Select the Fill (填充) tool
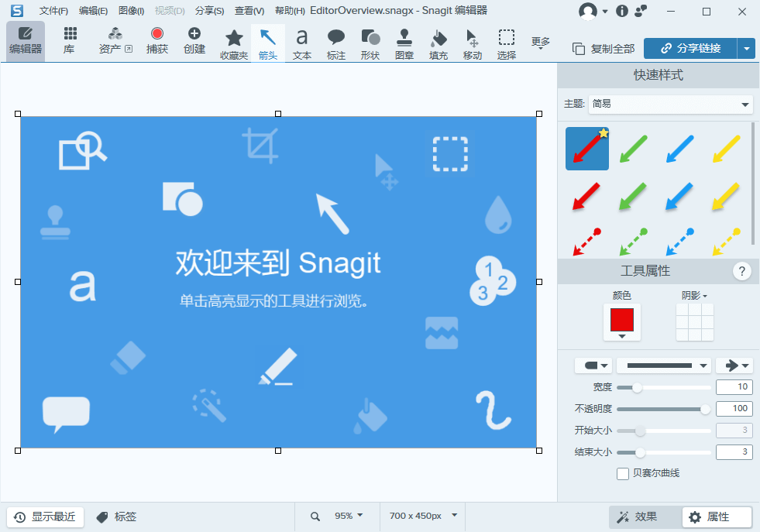Screen dimensions: 760x532 pos(438,42)
